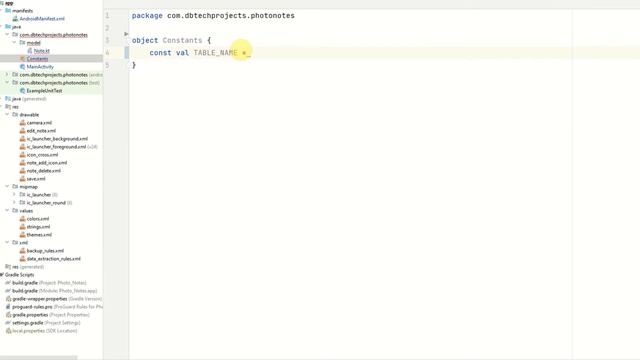Viewport: 640px width, 360px height.
Task: Select the res (generated) folder
Action: tap(28, 267)
